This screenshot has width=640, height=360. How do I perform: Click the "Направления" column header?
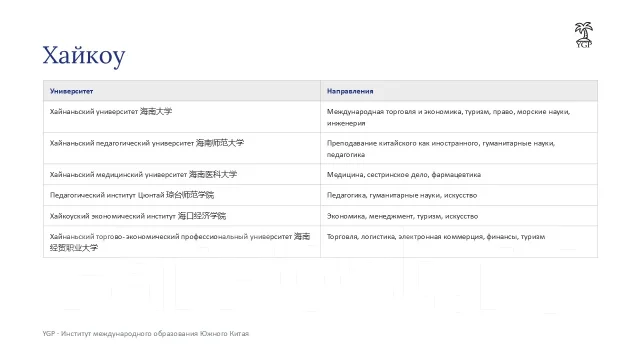[x=459, y=91]
